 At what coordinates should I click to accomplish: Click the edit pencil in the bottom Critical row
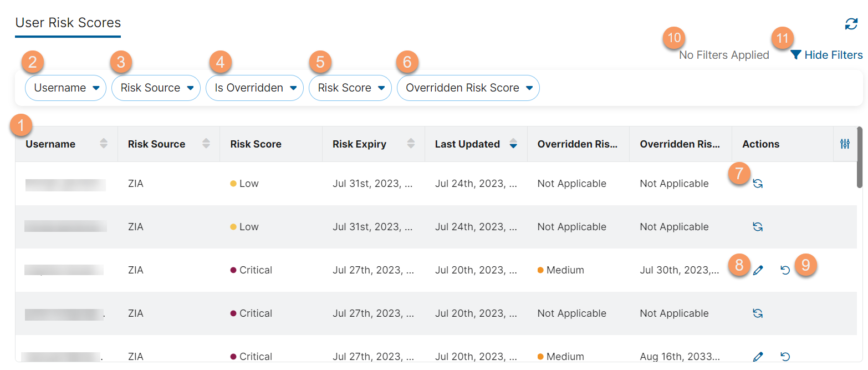coord(758,357)
